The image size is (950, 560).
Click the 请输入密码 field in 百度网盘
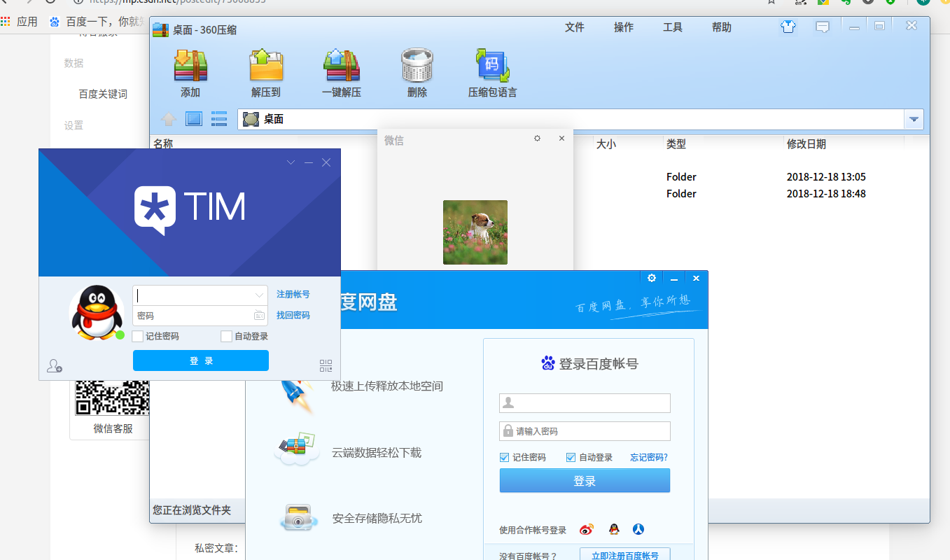tap(585, 431)
